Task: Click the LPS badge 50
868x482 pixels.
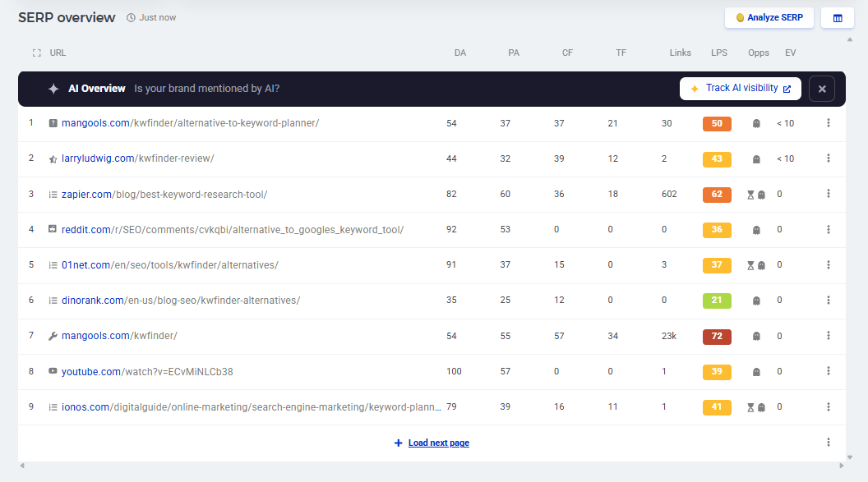Action: click(717, 123)
